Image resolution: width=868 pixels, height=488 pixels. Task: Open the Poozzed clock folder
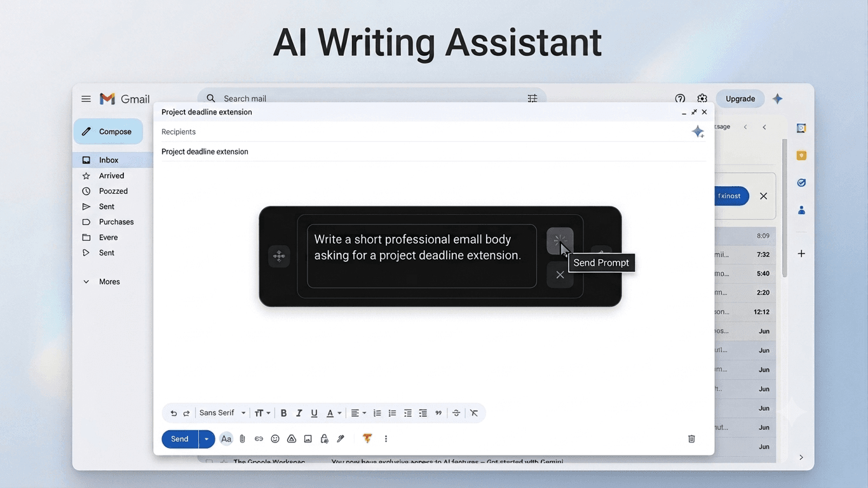tap(113, 191)
